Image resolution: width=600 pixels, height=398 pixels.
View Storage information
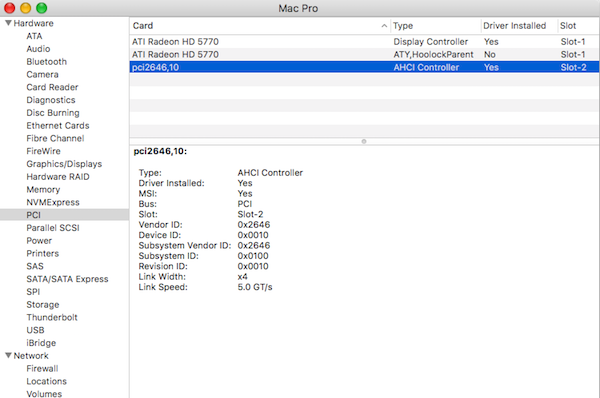click(x=43, y=305)
